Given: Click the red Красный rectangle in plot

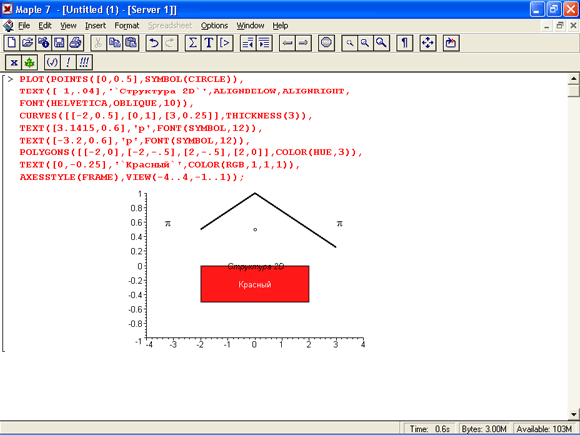Looking at the screenshot, I should [255, 284].
